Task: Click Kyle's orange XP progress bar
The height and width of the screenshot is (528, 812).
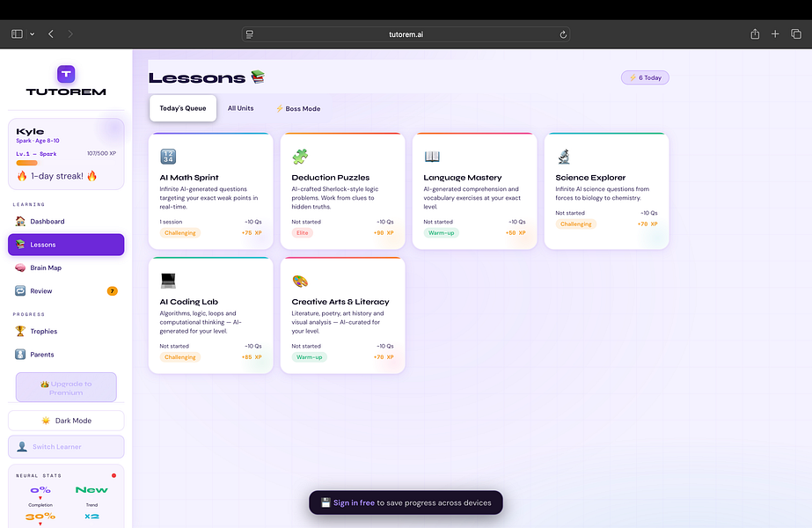Action: point(27,163)
